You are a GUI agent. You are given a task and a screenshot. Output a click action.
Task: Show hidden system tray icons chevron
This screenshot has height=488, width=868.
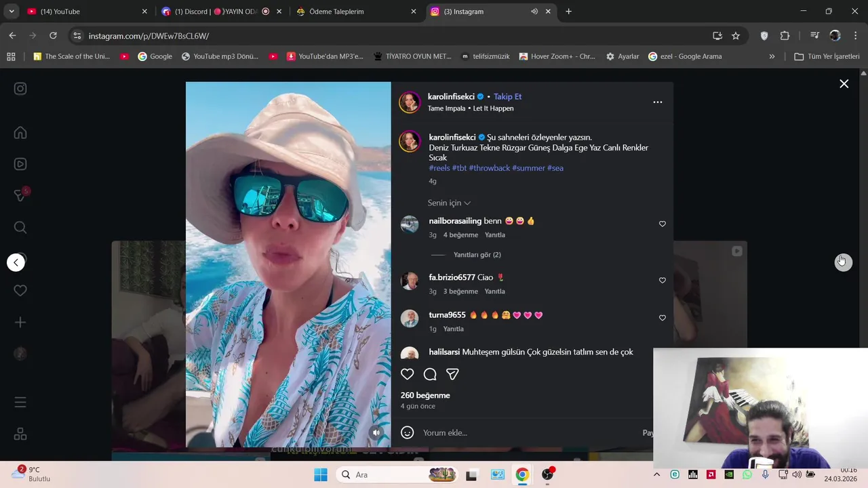click(x=658, y=474)
